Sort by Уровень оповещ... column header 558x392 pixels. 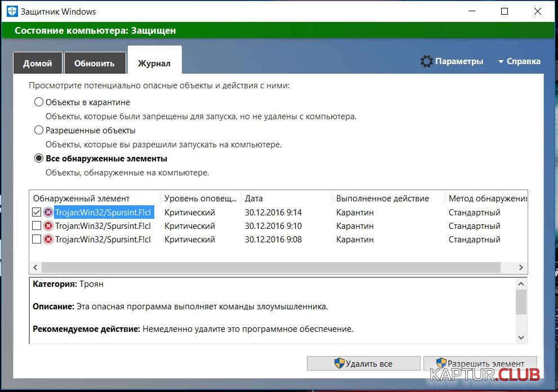pyautogui.click(x=200, y=199)
